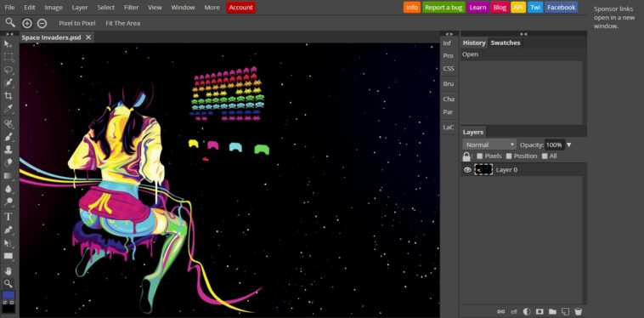Image resolution: width=644 pixels, height=318 pixels.
Task: Add a raster mask to layer
Action: [x=539, y=311]
